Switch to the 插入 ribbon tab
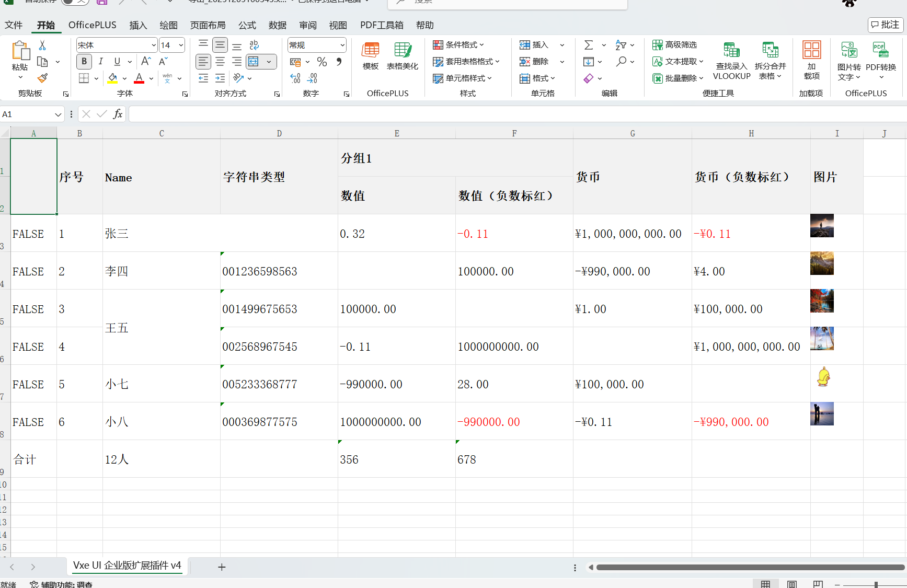This screenshot has width=907, height=588. click(138, 25)
